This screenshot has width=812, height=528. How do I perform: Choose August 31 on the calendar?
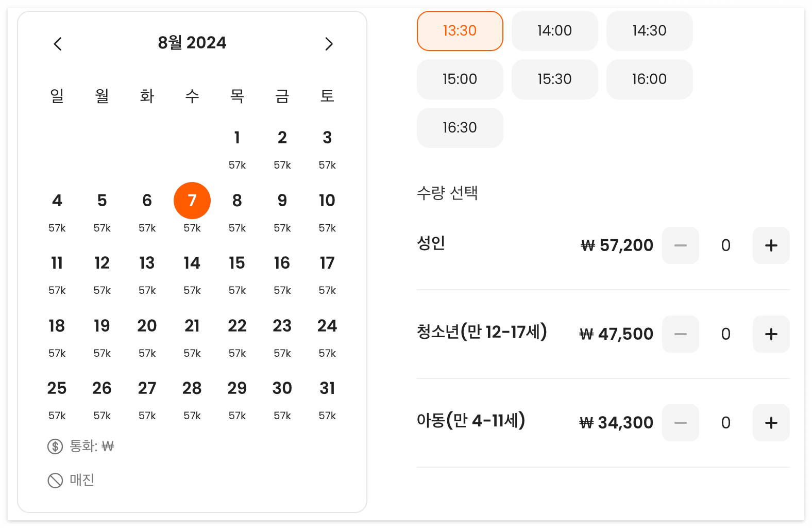pyautogui.click(x=327, y=388)
